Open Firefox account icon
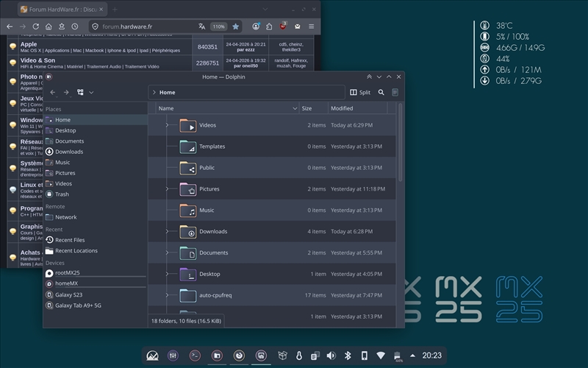 tap(256, 26)
